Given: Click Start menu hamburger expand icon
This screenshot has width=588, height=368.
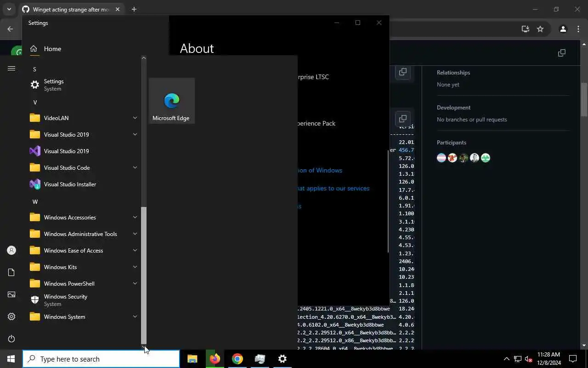Looking at the screenshot, I should tap(11, 69).
